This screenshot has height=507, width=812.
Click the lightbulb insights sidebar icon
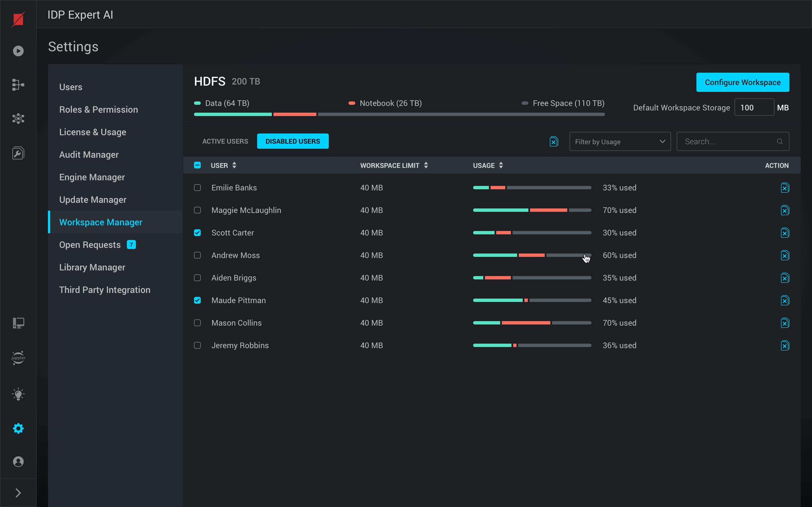[x=18, y=394]
